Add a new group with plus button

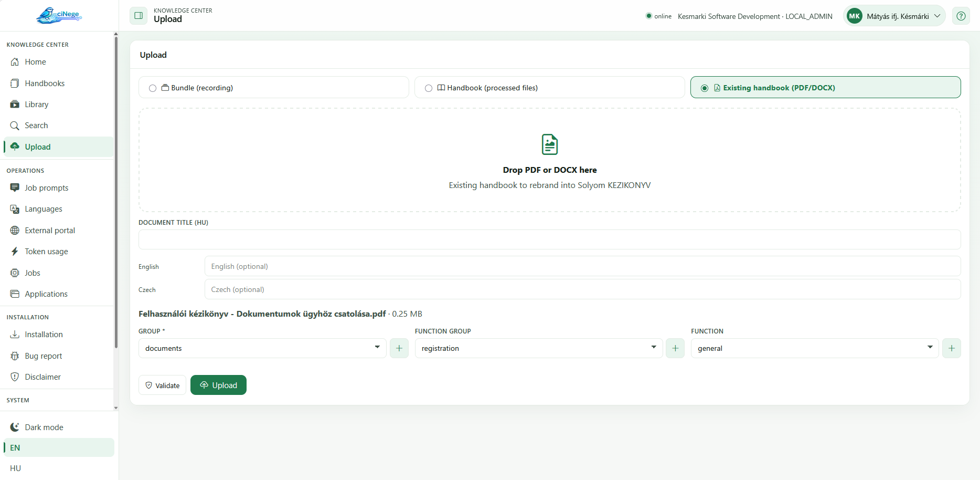[x=399, y=348]
